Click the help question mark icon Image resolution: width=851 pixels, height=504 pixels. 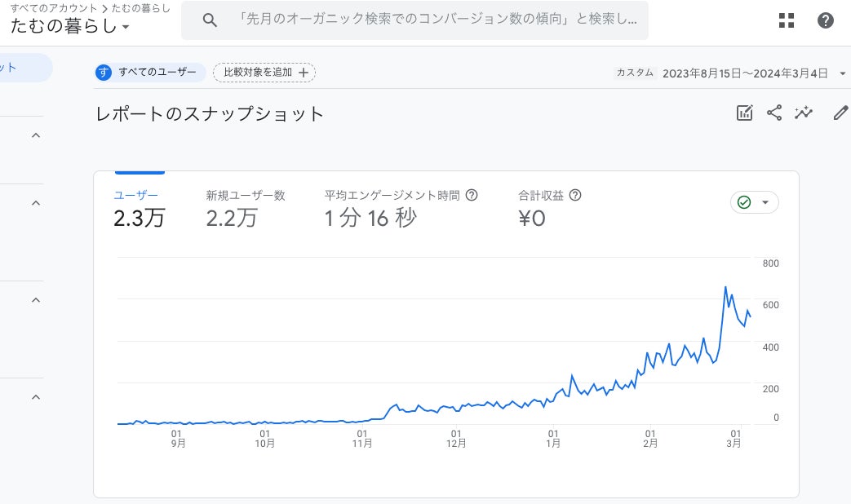coord(826,20)
